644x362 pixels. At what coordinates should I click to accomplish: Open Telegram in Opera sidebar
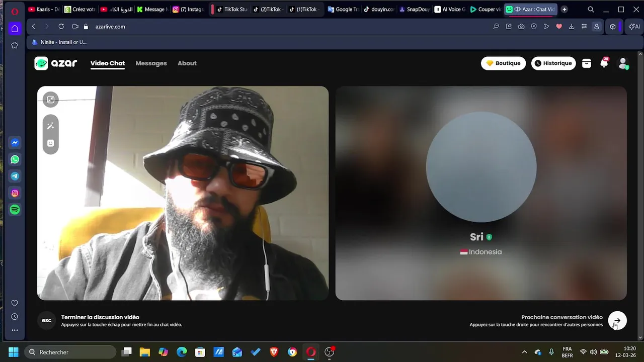pyautogui.click(x=15, y=176)
